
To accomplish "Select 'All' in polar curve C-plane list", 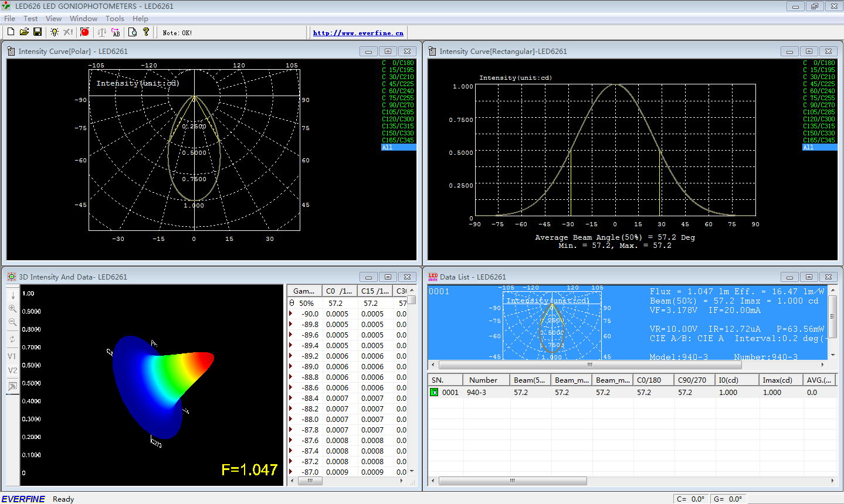I will click(398, 148).
